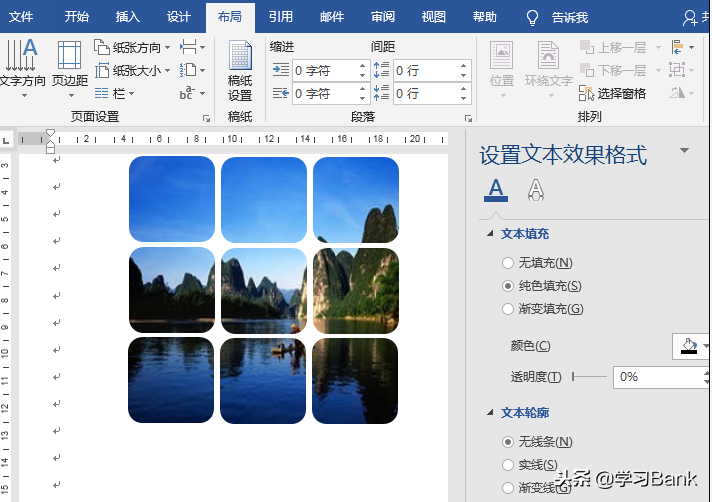The height and width of the screenshot is (502, 712).
Task: Open the align objects icon dropdown
Action: pyautogui.click(x=682, y=47)
